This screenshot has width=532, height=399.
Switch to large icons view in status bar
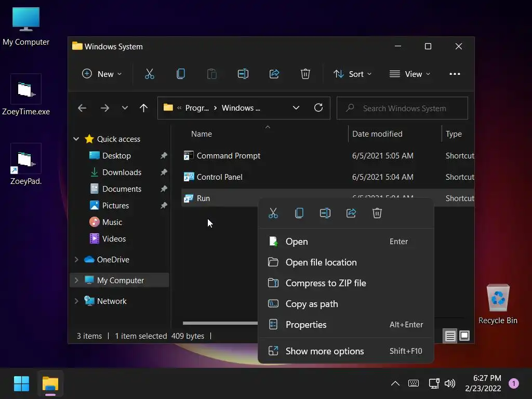[464, 336]
